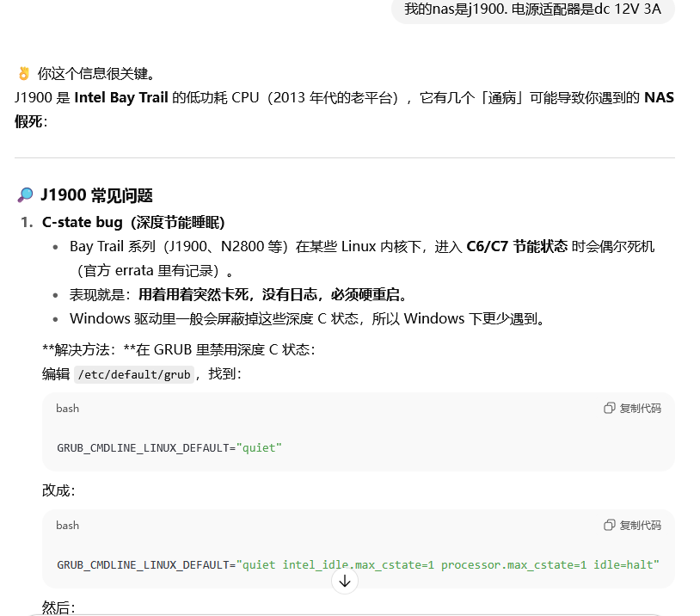This screenshot has height=616, width=700.
Task: Click the bold text "C6/C7 节能状态"
Action: (x=517, y=246)
